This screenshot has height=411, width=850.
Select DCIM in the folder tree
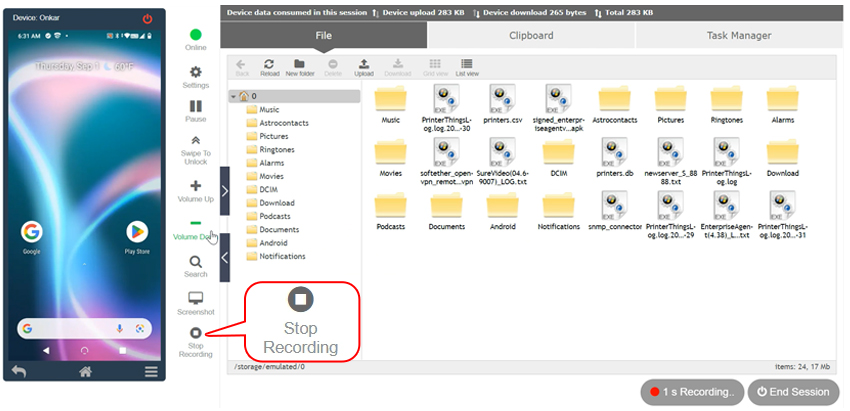tap(263, 190)
